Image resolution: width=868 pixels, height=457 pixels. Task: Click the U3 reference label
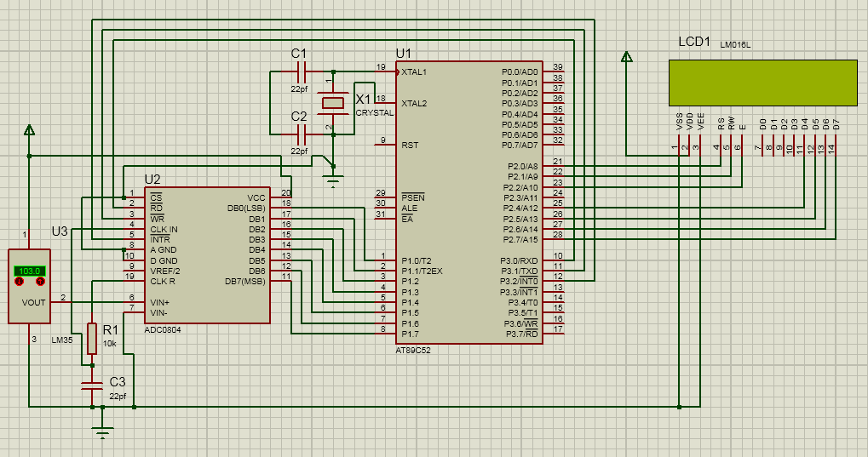(x=60, y=231)
